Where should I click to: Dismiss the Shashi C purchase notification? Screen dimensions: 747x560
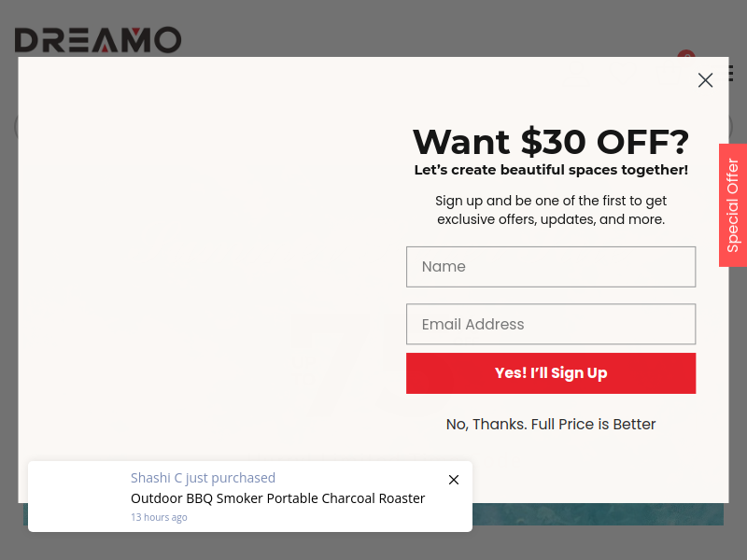coord(454,480)
